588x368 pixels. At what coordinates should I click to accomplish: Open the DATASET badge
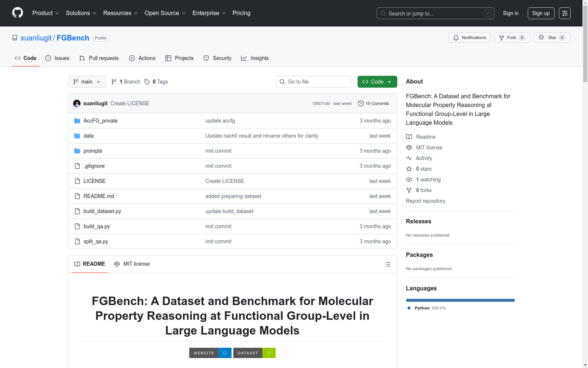point(254,353)
